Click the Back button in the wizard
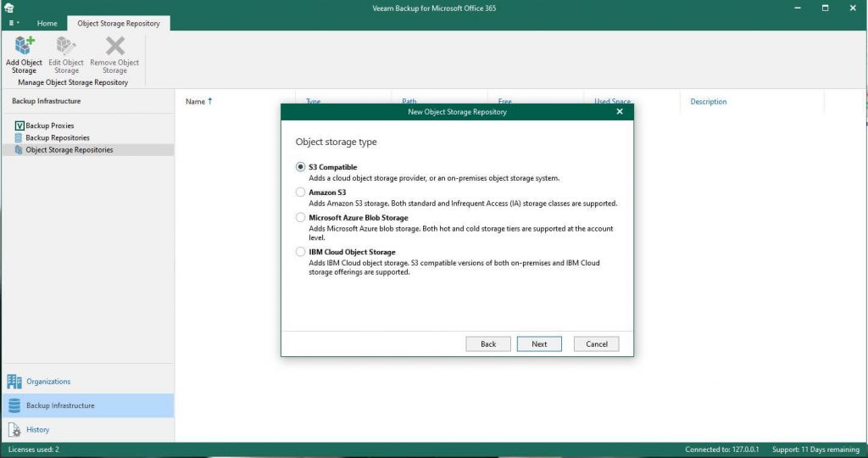The width and height of the screenshot is (868, 458). (488, 343)
